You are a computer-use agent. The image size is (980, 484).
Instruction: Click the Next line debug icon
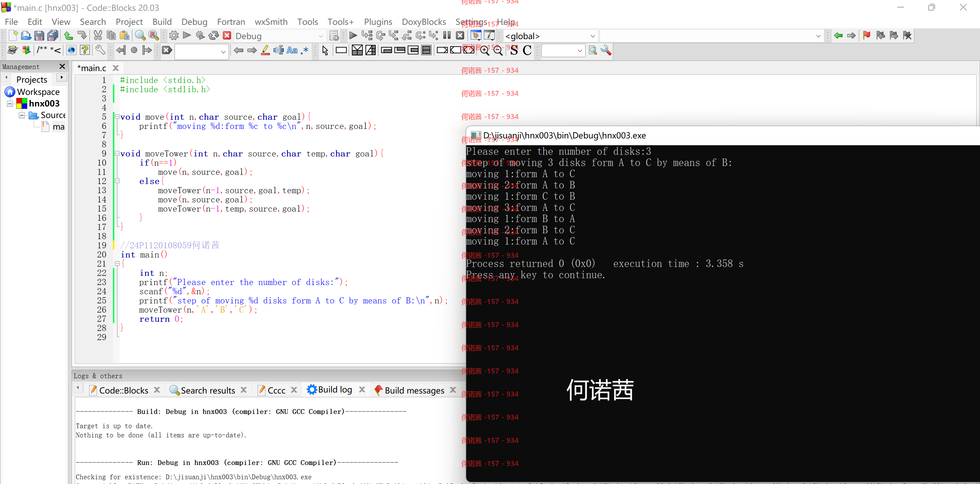point(380,36)
